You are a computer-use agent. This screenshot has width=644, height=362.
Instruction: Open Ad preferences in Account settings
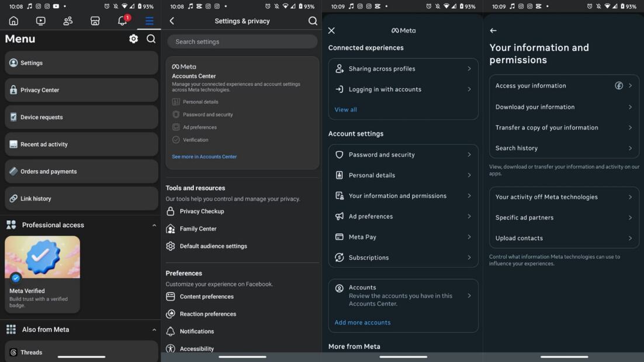click(403, 217)
